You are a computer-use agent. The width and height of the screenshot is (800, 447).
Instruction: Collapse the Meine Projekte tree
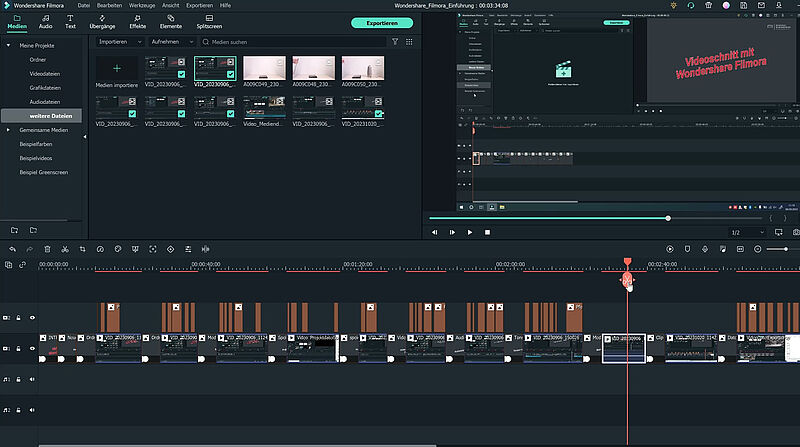pos(8,45)
